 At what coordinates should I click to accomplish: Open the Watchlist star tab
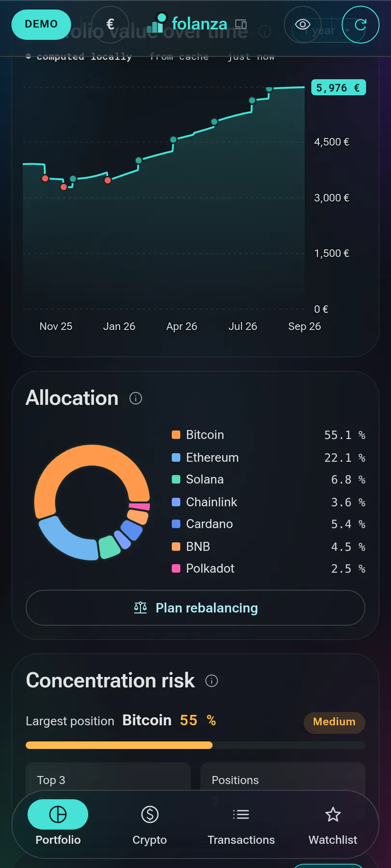333,823
